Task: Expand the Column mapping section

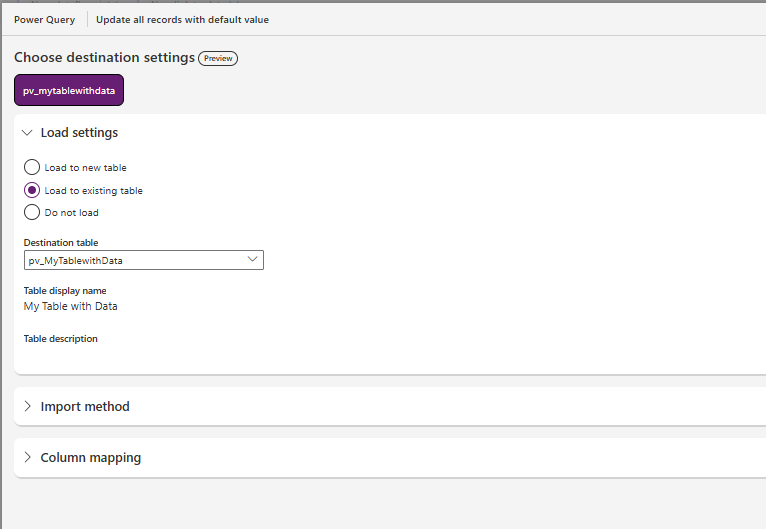Action: 27,457
